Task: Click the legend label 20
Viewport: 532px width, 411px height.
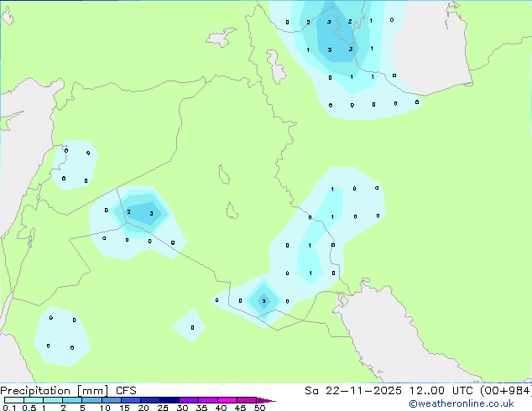Action: click(143, 408)
